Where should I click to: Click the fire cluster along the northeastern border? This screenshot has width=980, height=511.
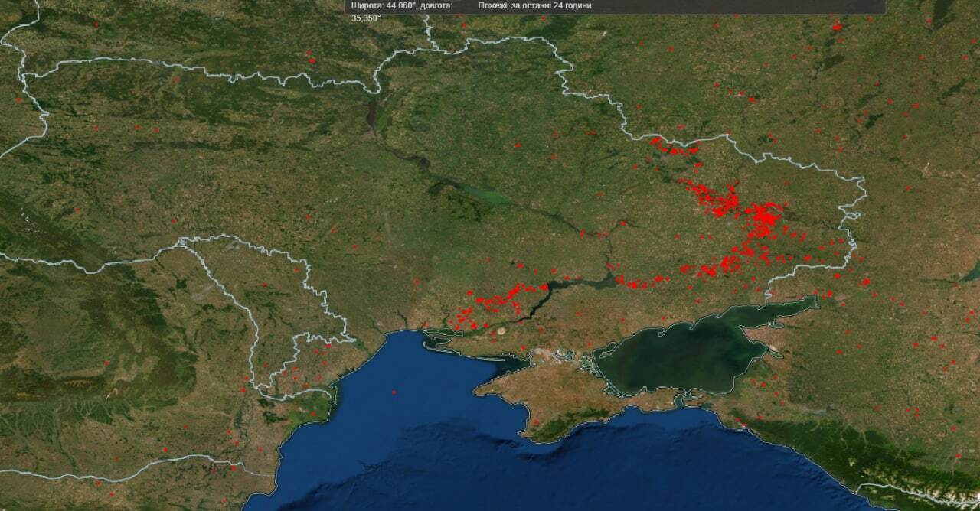674,148
